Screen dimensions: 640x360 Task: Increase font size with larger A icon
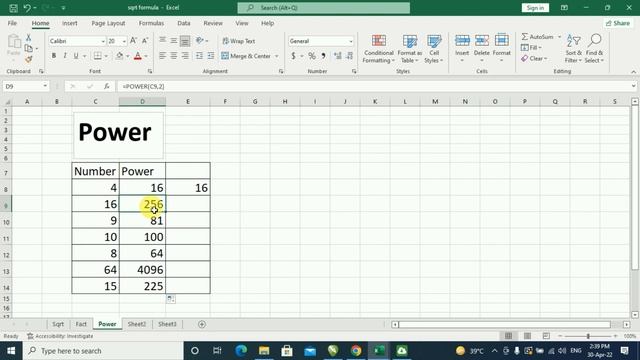point(133,41)
